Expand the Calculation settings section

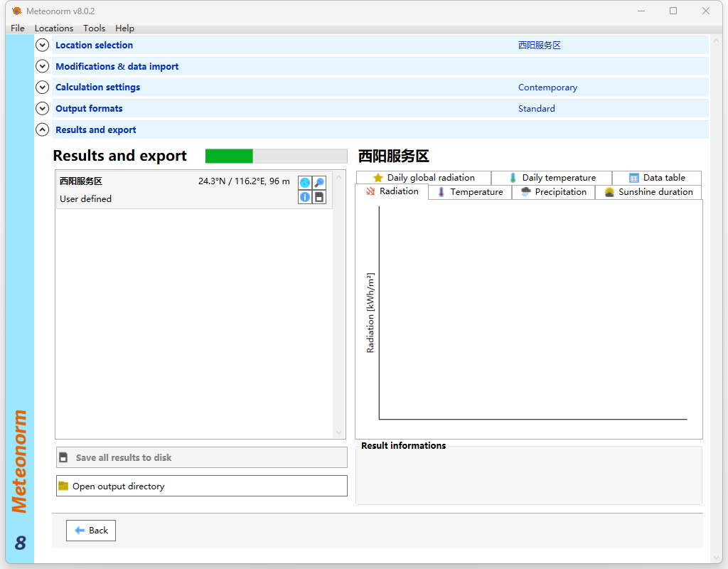click(42, 87)
